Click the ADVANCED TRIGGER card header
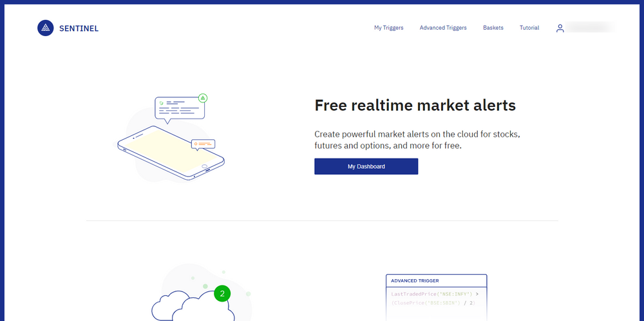 [436, 281]
